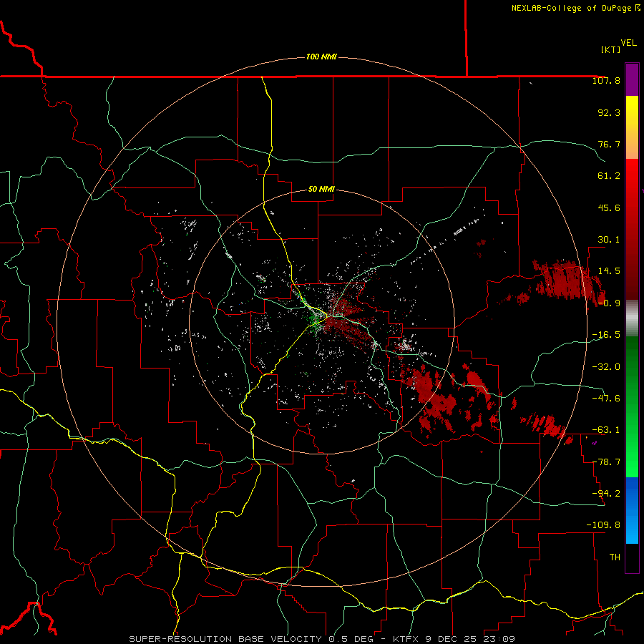Click the NEXLAB-College of DuPage title text
Screen dimensions: 644x644
coord(575,8)
